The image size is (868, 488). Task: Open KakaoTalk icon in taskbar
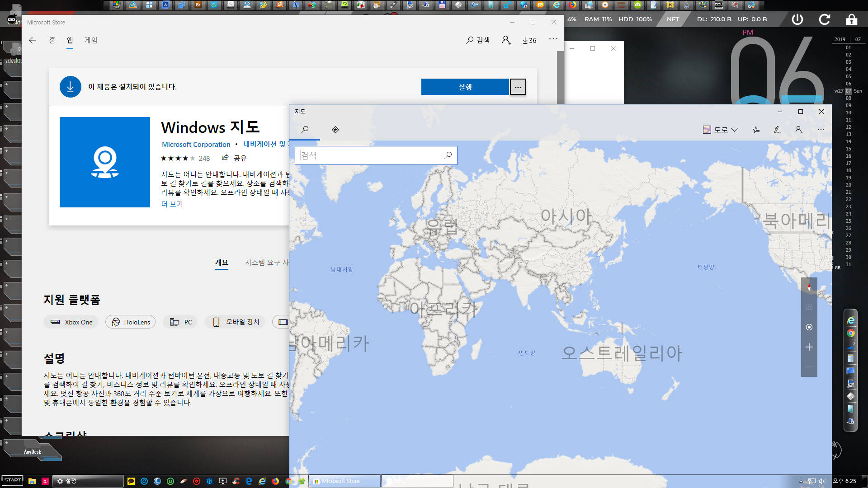pos(131,481)
